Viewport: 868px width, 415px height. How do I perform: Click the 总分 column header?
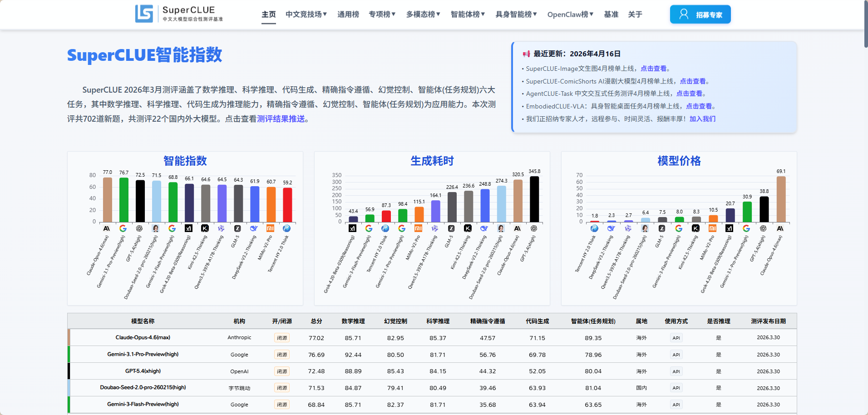coord(316,321)
